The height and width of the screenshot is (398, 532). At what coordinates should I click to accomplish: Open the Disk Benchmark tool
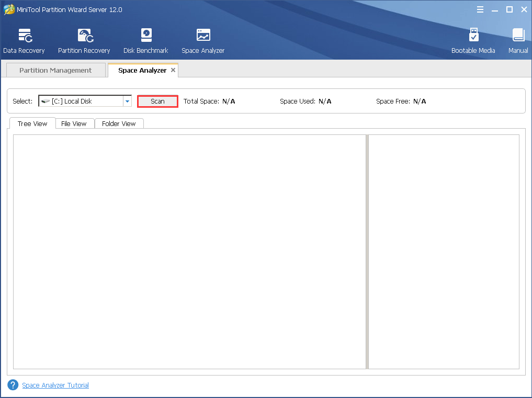click(x=146, y=41)
